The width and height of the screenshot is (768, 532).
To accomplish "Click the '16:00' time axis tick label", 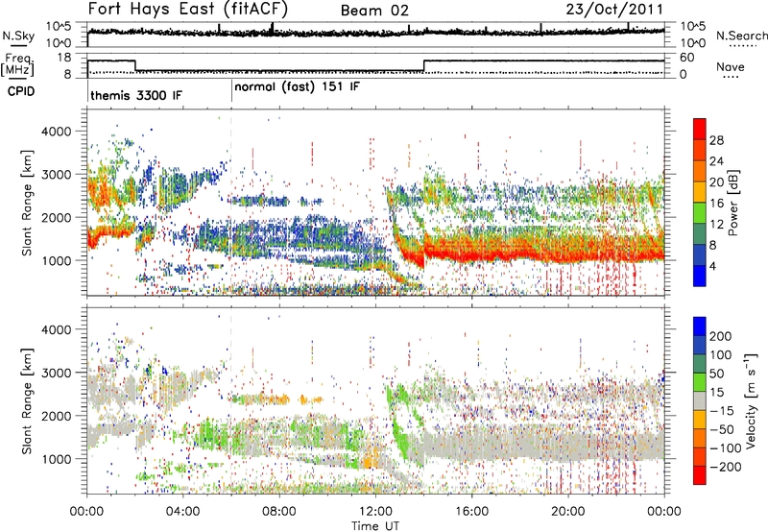I will [x=471, y=512].
